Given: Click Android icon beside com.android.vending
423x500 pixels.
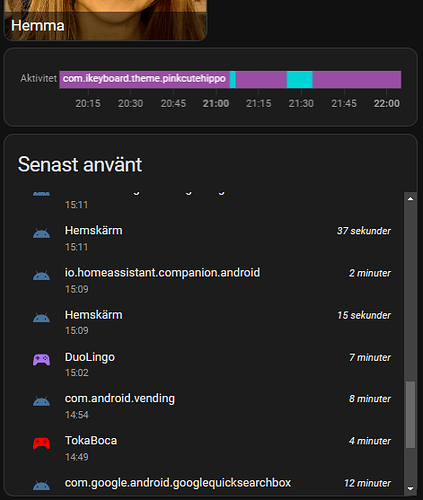Looking at the screenshot, I should (41, 401).
